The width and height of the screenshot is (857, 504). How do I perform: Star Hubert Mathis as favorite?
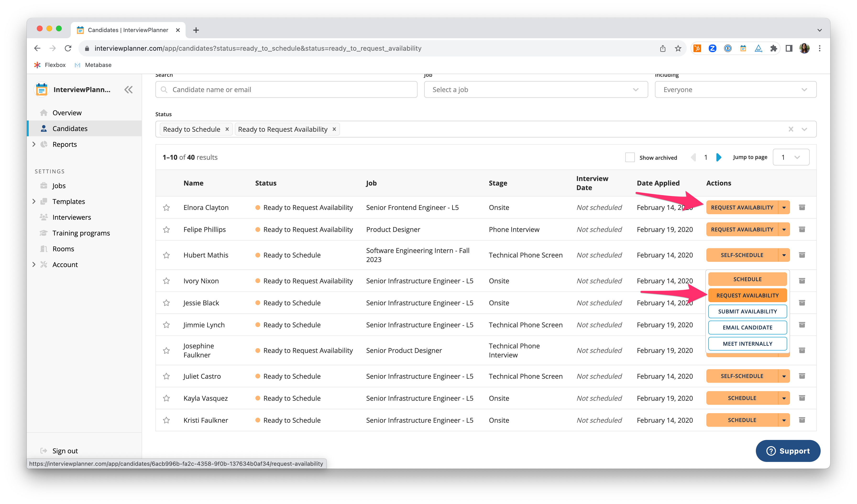point(166,255)
